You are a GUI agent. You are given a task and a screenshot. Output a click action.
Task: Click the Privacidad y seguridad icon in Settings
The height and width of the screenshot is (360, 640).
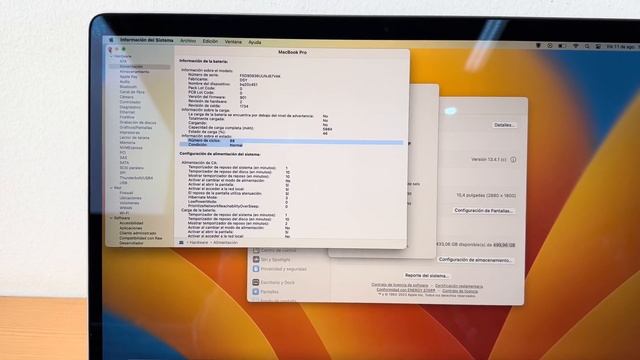click(x=256, y=269)
